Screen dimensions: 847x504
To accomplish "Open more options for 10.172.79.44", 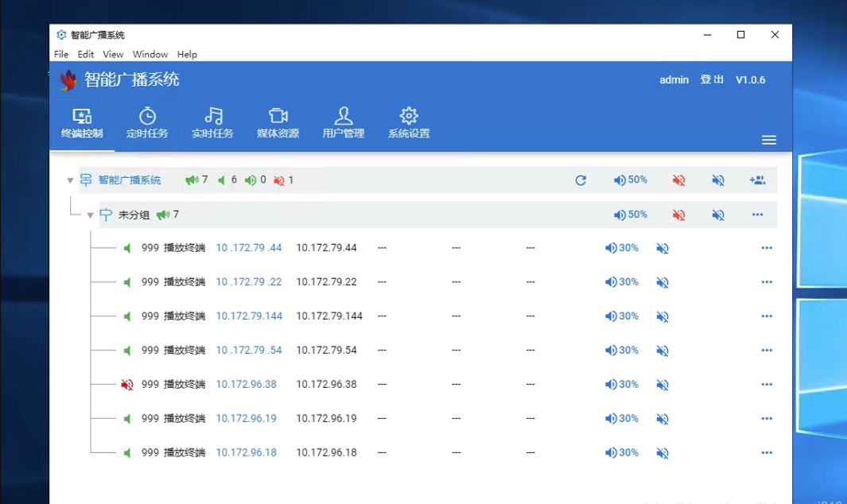I will 767,248.
